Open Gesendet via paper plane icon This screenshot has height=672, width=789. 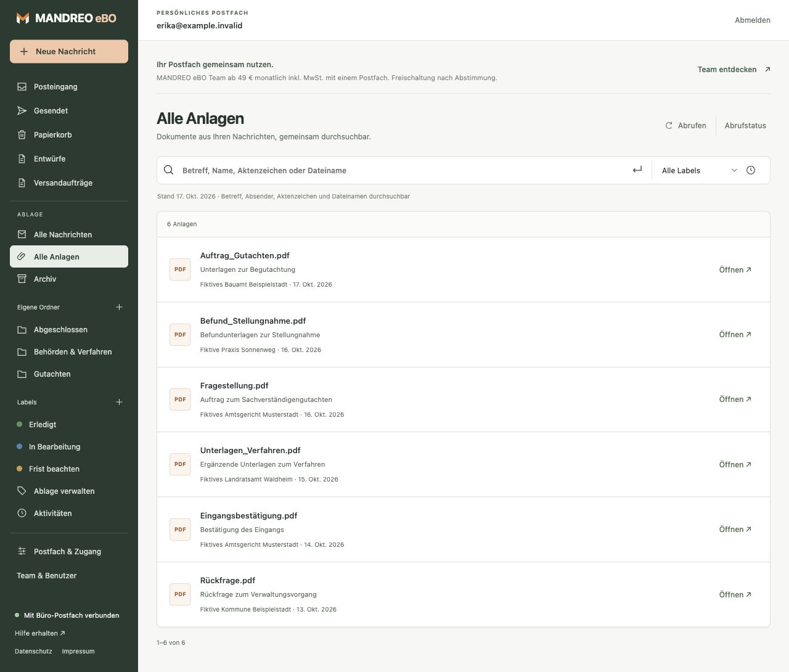pos(22,110)
